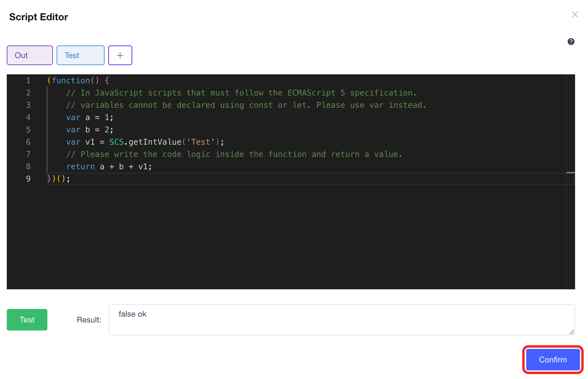Click the editor's vertical scrollbar marker

[x=570, y=173]
